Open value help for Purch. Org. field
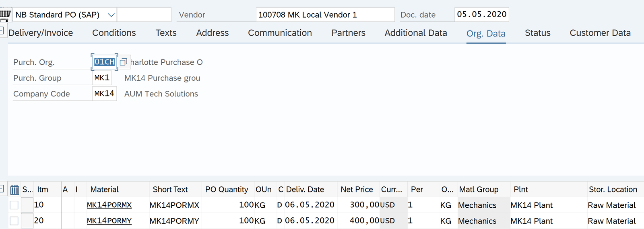 [124, 62]
